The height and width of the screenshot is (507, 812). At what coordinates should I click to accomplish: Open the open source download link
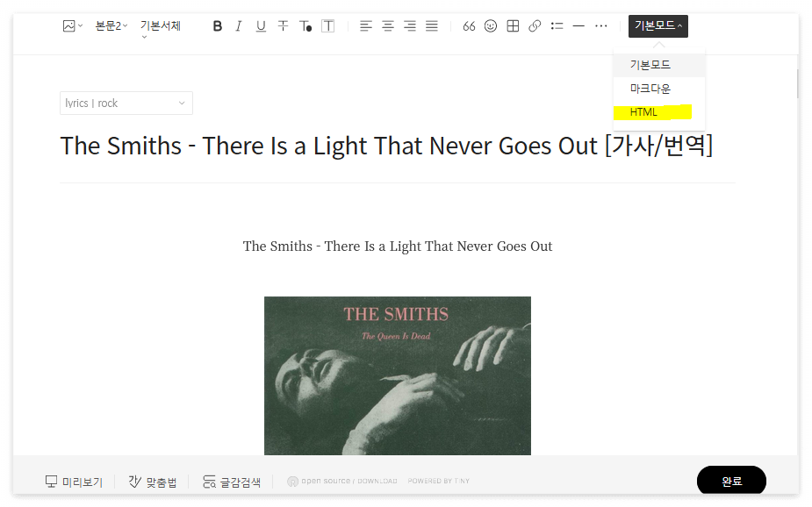(342, 482)
